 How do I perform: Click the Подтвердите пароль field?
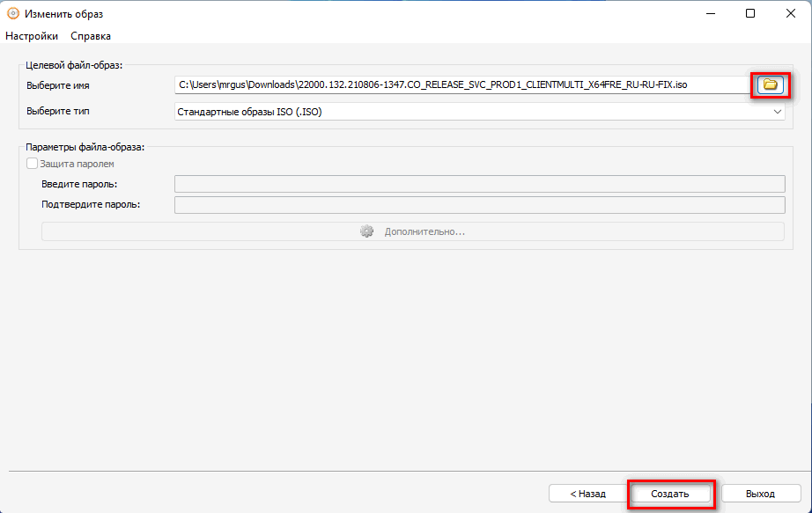(x=479, y=204)
